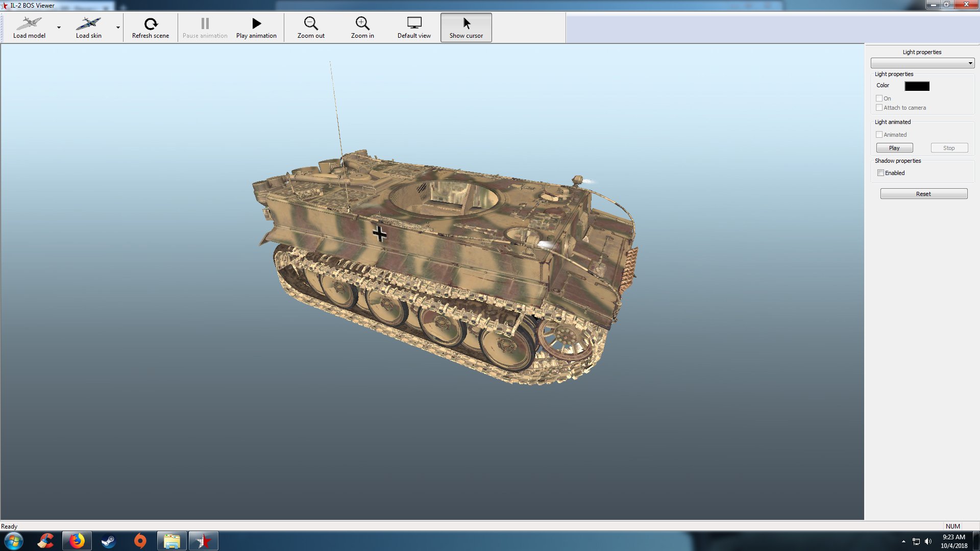
Task: Tick the Animated light checkbox
Action: 879,135
